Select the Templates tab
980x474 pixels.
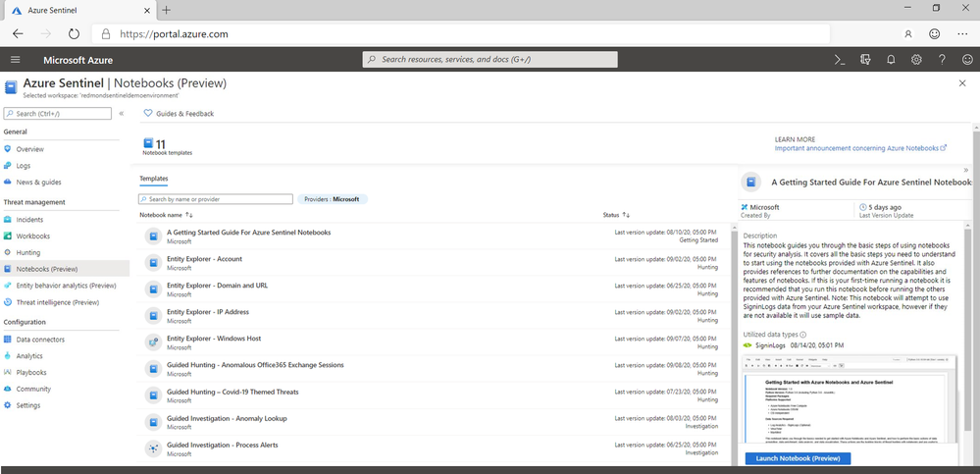(x=154, y=179)
